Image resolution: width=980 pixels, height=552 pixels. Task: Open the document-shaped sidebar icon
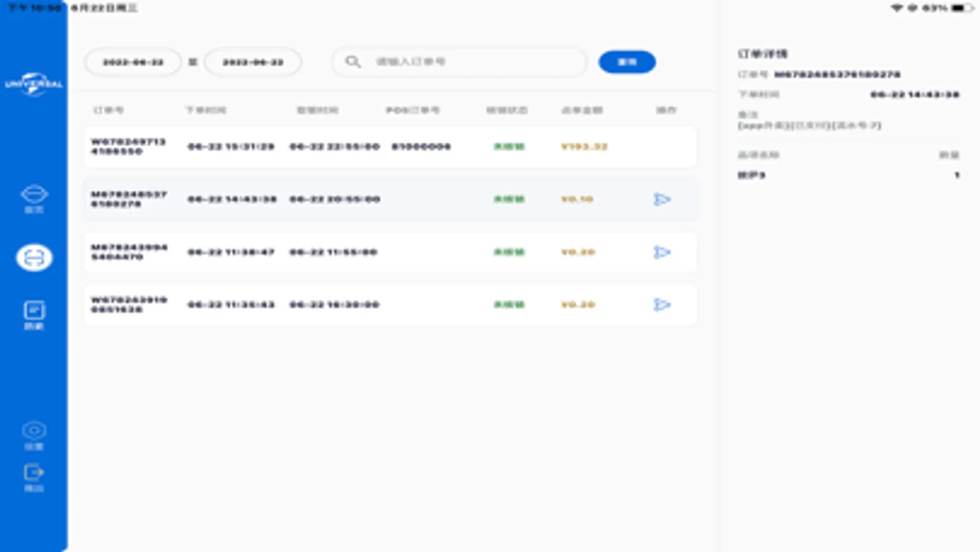[x=34, y=315]
